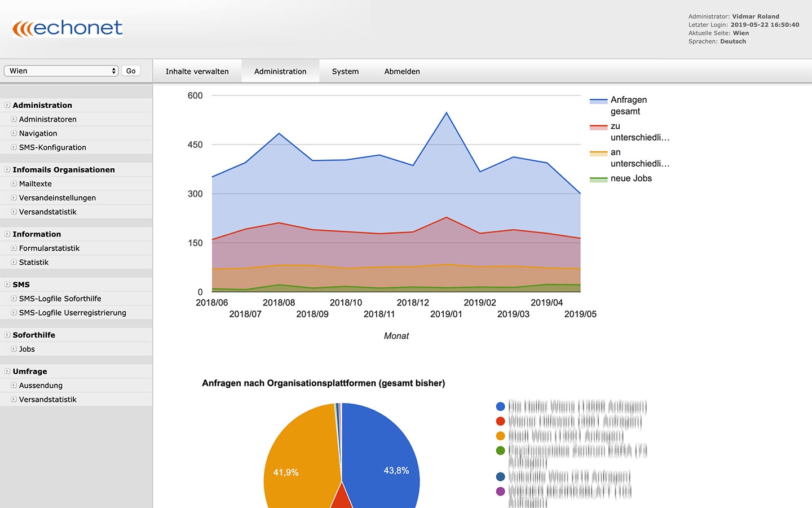
Task: Click the arrow icon beside Administratoren
Action: tap(14, 119)
